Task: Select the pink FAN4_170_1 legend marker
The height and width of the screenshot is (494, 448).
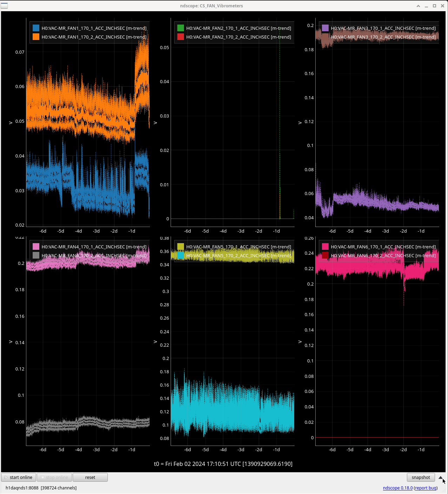Action: click(36, 247)
